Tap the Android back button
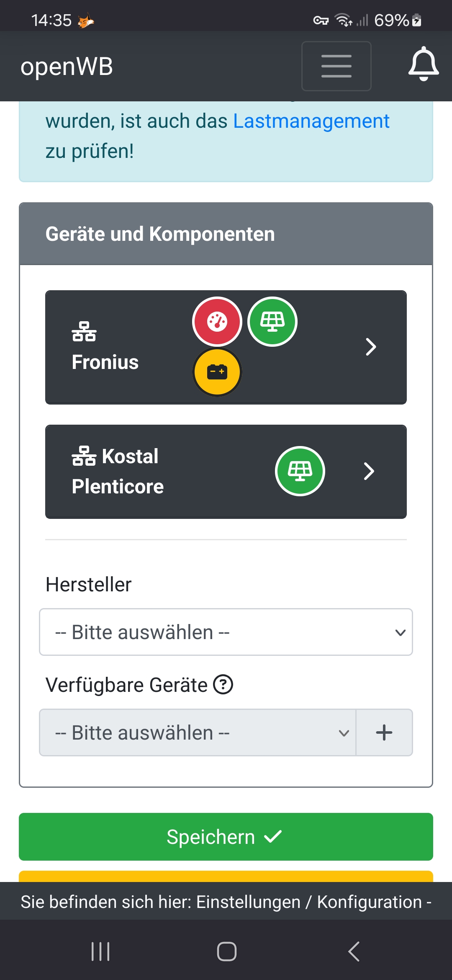The width and height of the screenshot is (452, 980). pyautogui.click(x=354, y=951)
